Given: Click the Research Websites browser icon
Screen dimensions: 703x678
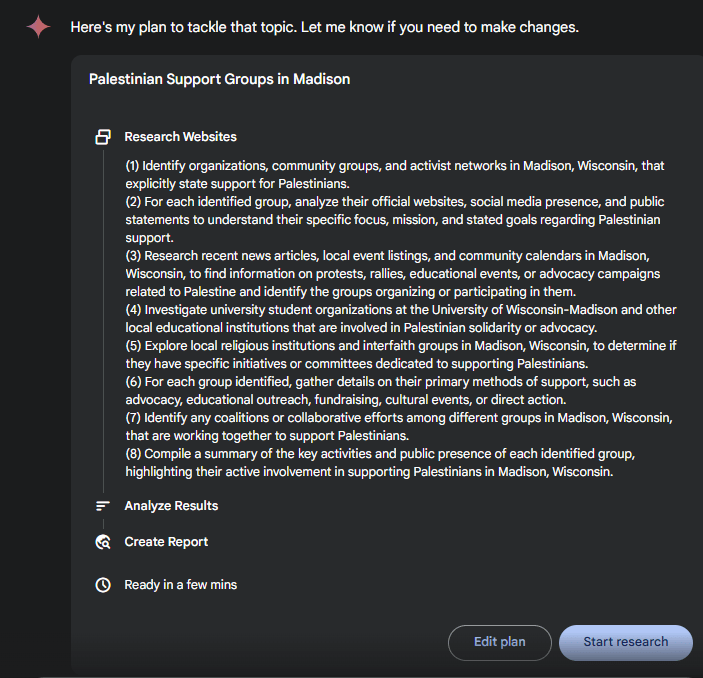Looking at the screenshot, I should point(102,137).
